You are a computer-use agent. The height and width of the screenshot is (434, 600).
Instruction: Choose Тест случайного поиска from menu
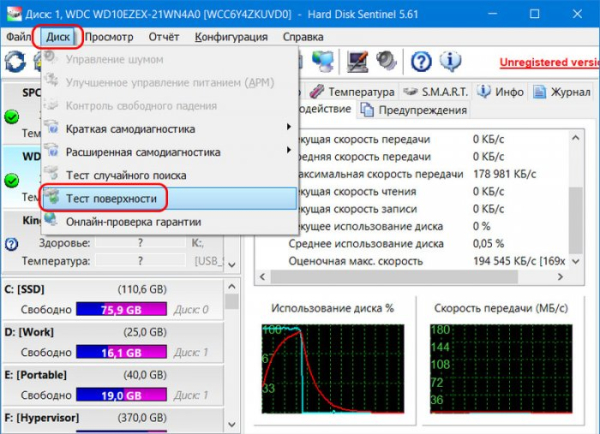125,175
